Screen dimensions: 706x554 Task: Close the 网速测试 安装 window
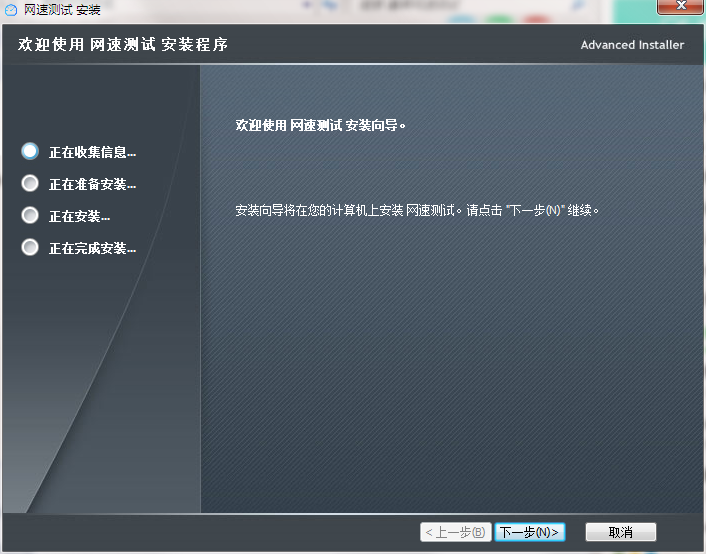[680, 6]
